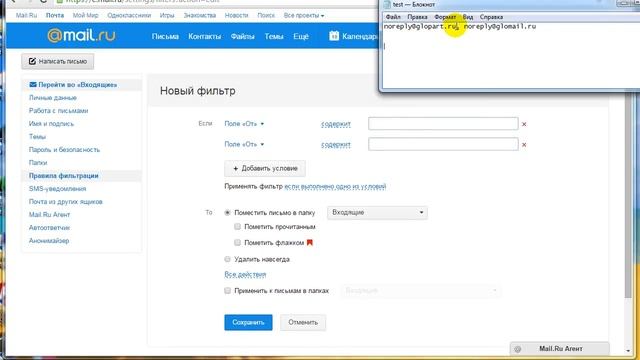Screen dimensions: 640x360
Task: Click если выполнено одно из условий link
Action: [x=335, y=187]
